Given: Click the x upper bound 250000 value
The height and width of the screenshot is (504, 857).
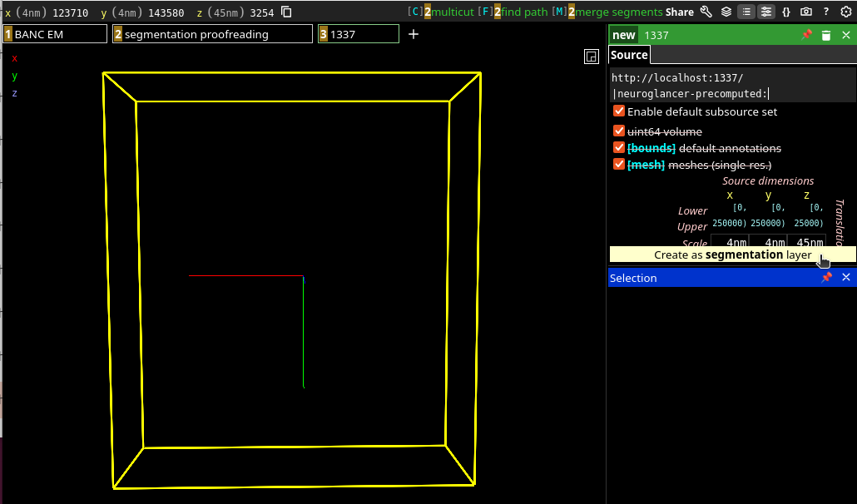Looking at the screenshot, I should tap(729, 223).
